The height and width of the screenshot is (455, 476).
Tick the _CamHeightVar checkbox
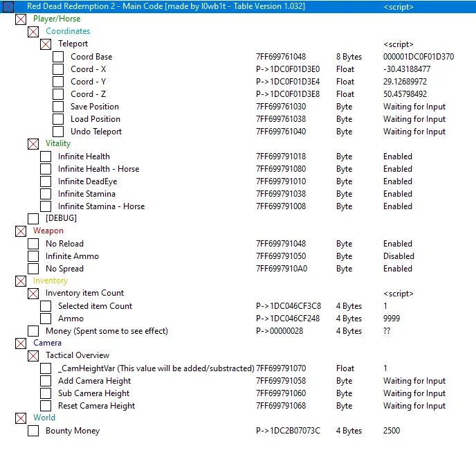click(46, 368)
